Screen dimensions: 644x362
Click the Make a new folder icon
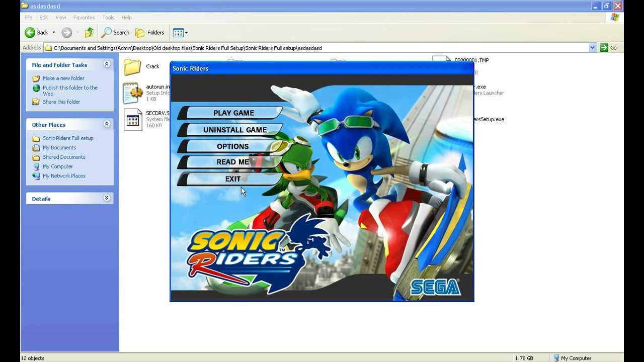(36, 78)
